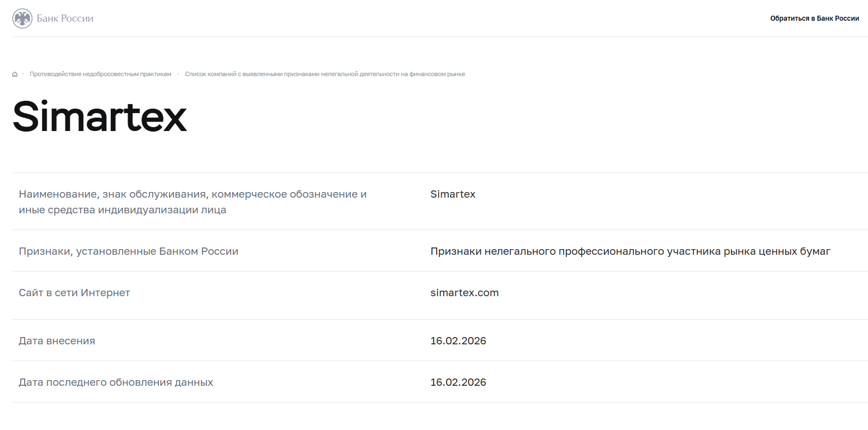Open 'Обратиться в Банк России' link
868x430 pixels.
[x=814, y=18]
